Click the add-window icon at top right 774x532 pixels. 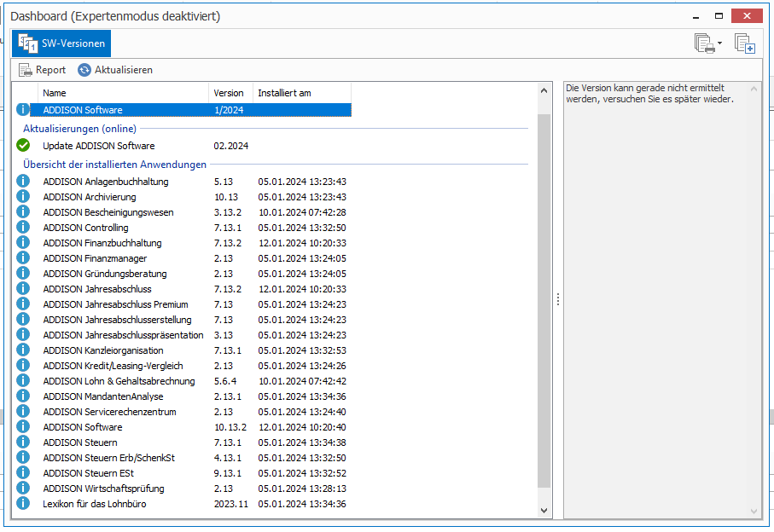click(744, 43)
